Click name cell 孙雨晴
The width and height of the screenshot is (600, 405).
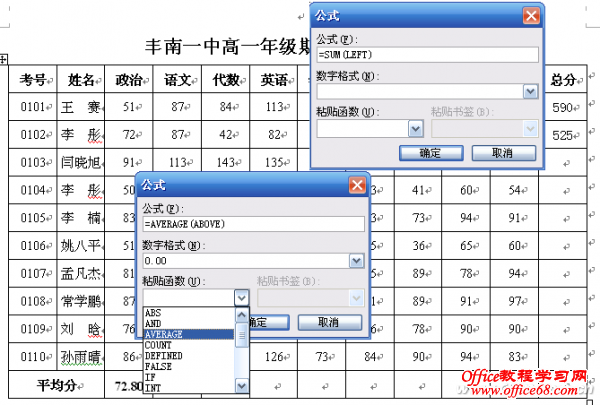pos(81,357)
